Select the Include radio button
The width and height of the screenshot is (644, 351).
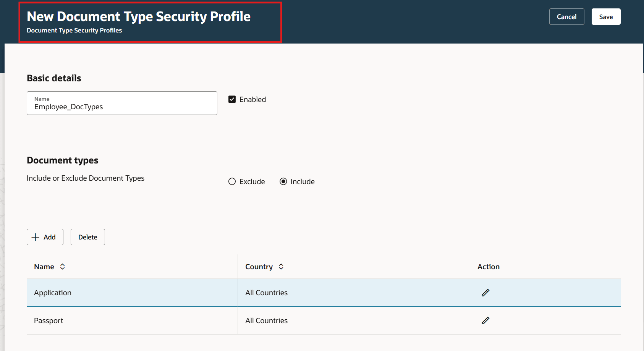coord(283,181)
